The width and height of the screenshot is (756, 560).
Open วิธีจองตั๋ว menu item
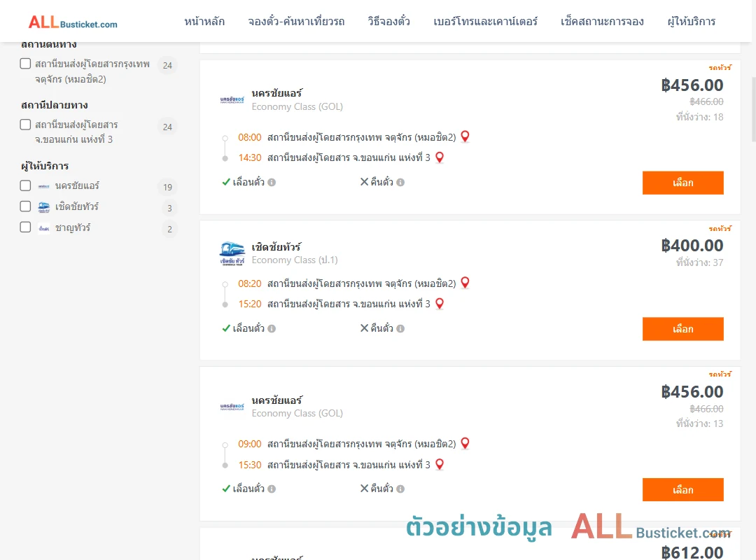click(388, 21)
